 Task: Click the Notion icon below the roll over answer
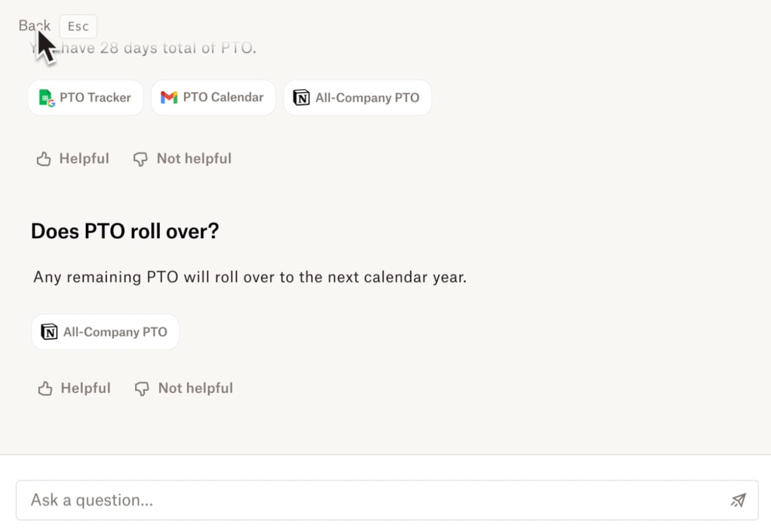[49, 332]
